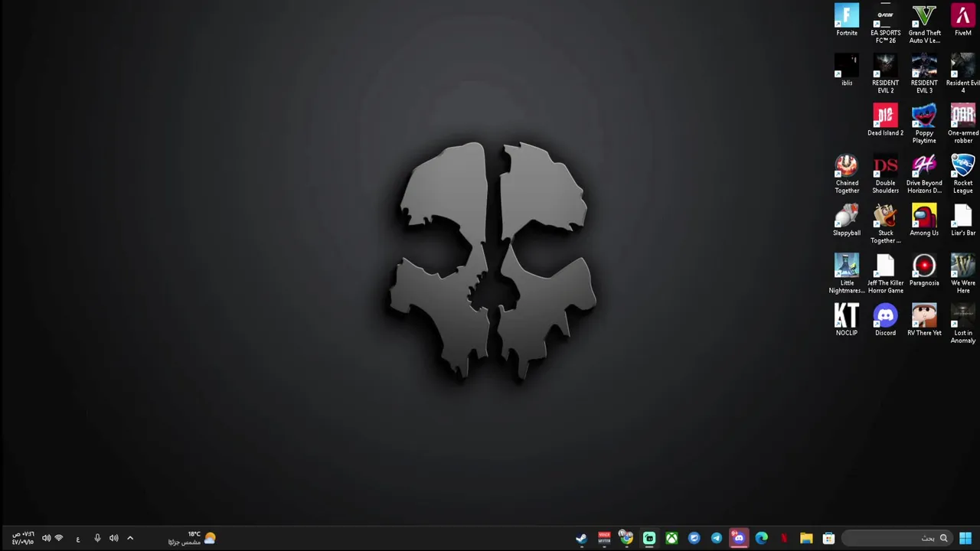Click the Among Us desktop icon

click(x=924, y=220)
